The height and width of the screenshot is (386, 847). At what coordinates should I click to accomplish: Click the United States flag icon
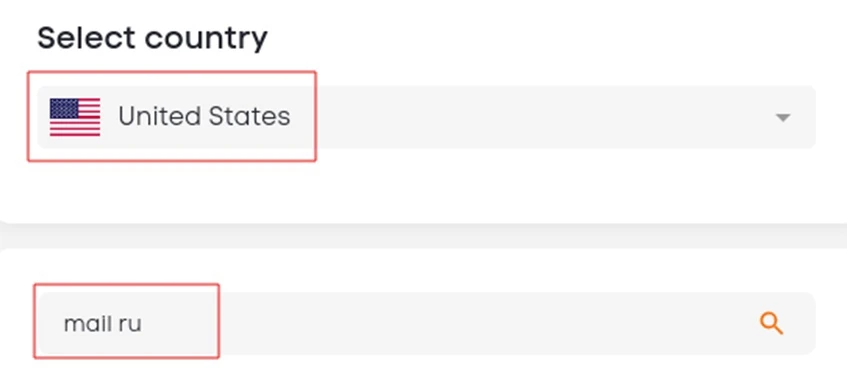(x=75, y=117)
